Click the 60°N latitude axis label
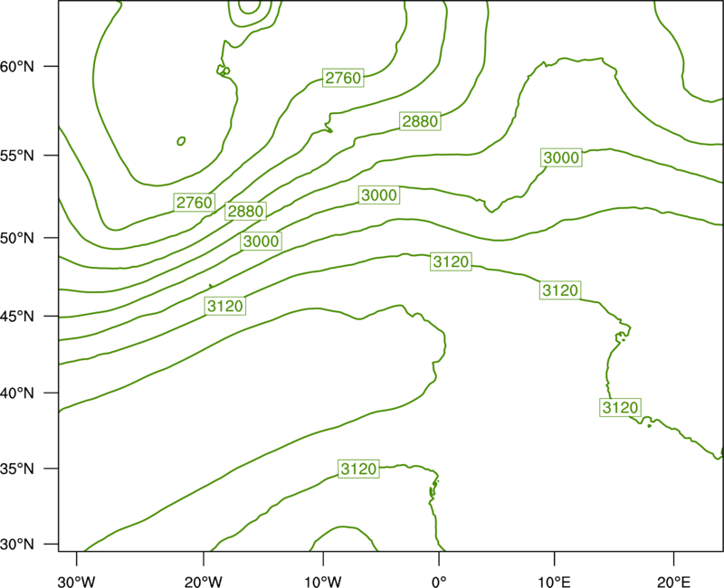 click(17, 66)
